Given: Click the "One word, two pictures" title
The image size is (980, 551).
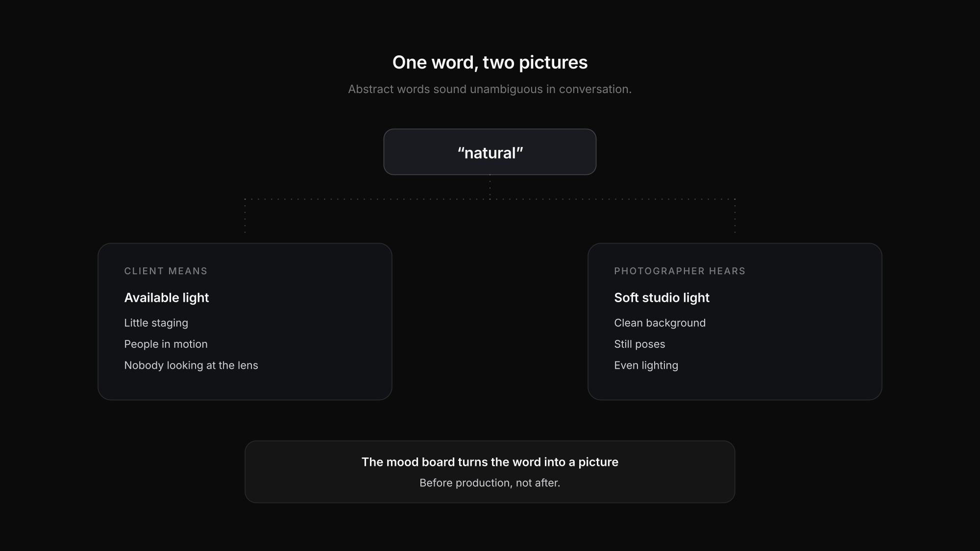Looking at the screenshot, I should point(490,62).
